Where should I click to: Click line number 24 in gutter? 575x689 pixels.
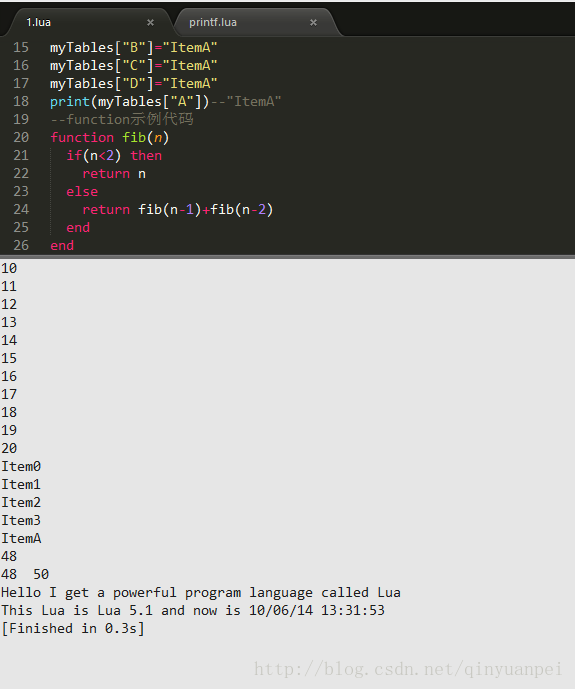(21, 210)
